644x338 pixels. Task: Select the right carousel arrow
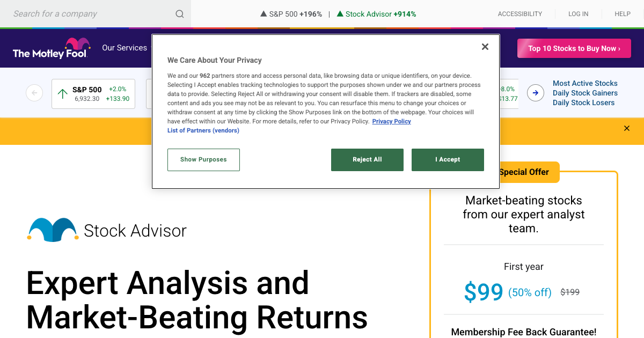click(535, 93)
